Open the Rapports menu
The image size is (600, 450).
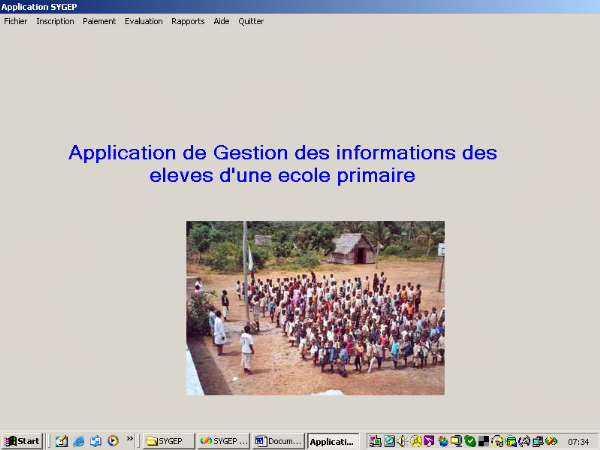point(188,21)
